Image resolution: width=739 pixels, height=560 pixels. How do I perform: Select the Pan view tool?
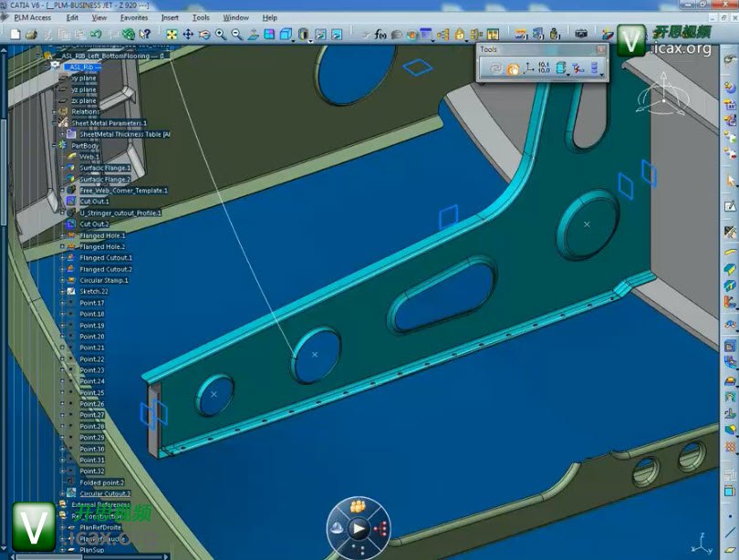pos(188,35)
